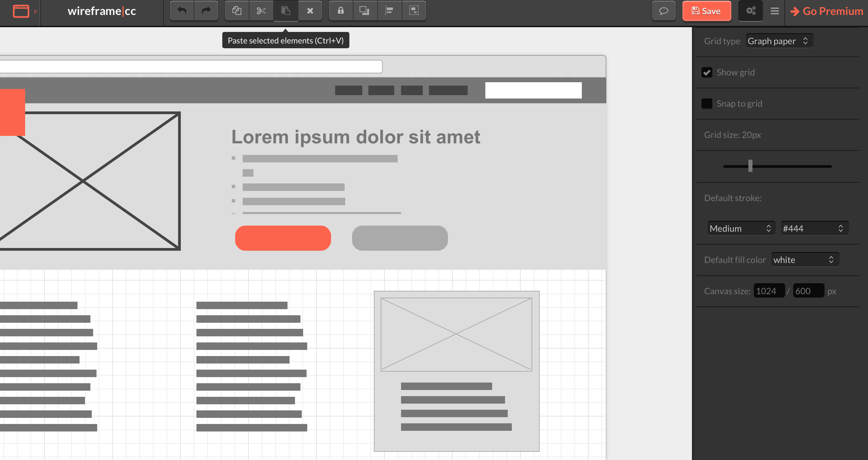Image resolution: width=868 pixels, height=460 pixels.
Task: Expand the Medium stroke width dropdown
Action: tap(741, 228)
